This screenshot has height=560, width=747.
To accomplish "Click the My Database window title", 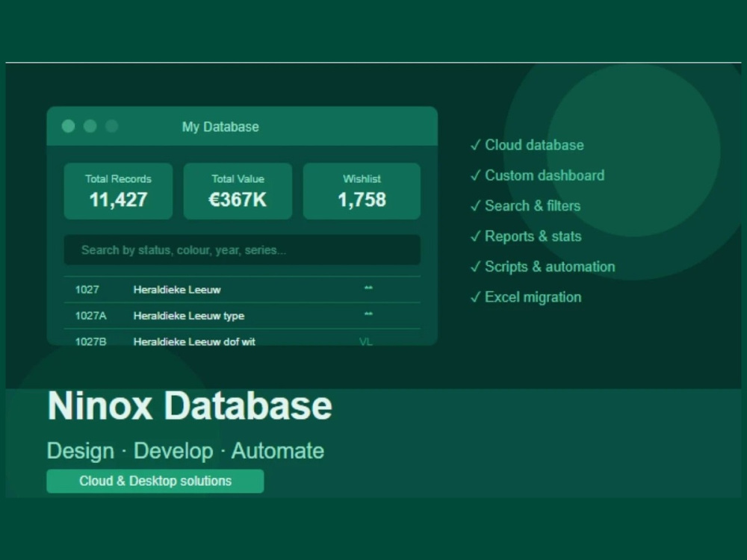I will (x=220, y=127).
